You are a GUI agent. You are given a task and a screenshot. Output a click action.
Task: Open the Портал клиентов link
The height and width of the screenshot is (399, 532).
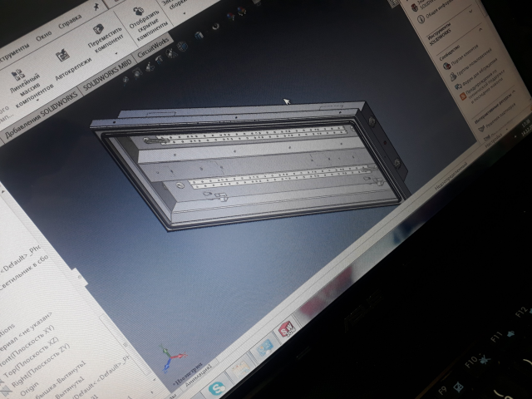click(465, 55)
